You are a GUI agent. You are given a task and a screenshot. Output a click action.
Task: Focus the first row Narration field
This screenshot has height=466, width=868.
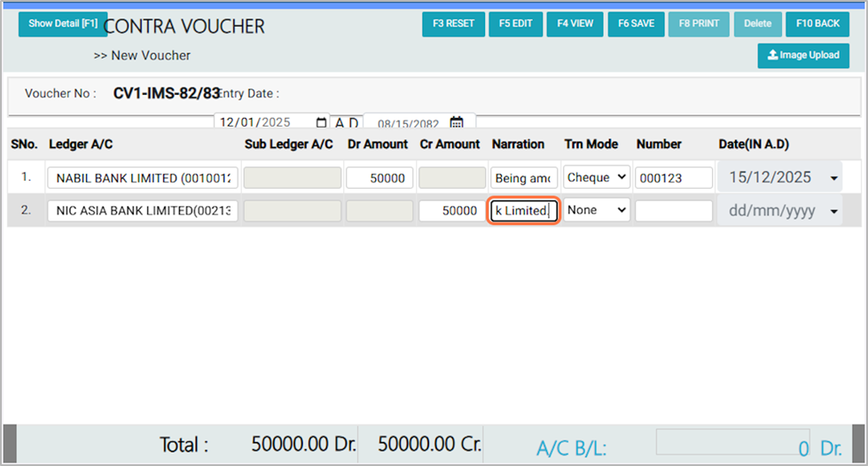[x=524, y=178]
